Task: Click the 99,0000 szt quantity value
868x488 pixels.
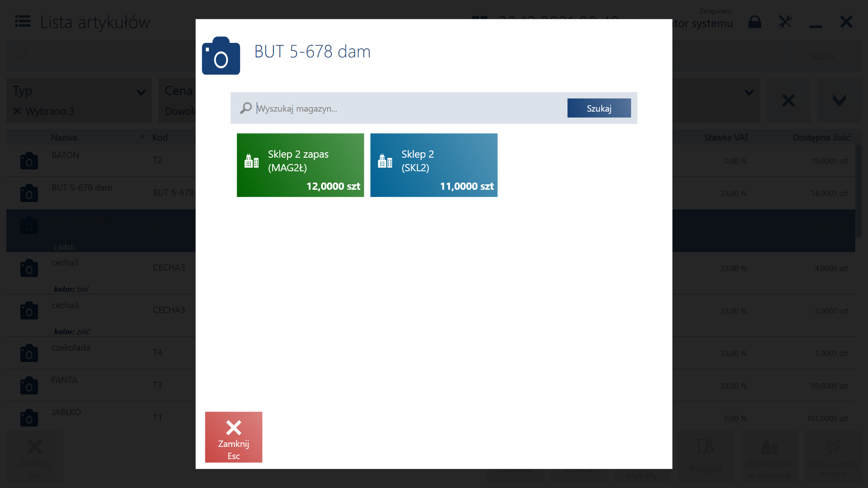Action: pos(829,386)
